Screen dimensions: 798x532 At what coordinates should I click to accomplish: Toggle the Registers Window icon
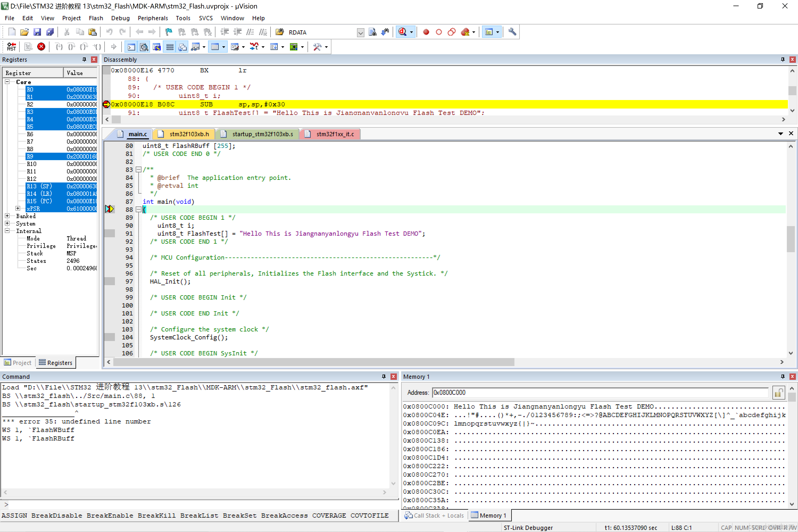coord(170,47)
